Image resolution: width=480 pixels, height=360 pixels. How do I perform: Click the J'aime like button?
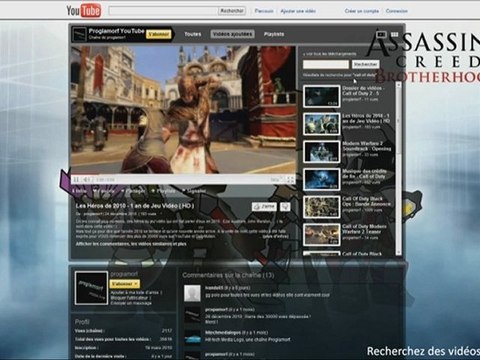(x=264, y=207)
